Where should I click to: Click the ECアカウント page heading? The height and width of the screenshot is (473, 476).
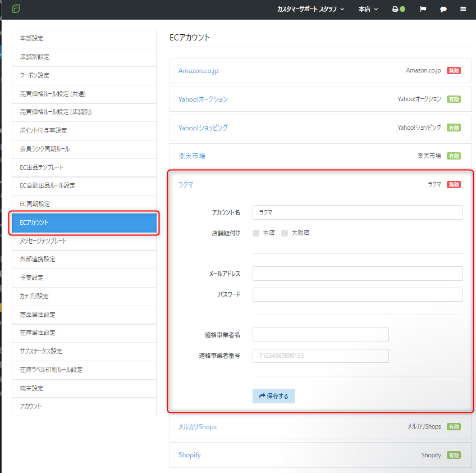[x=189, y=38]
